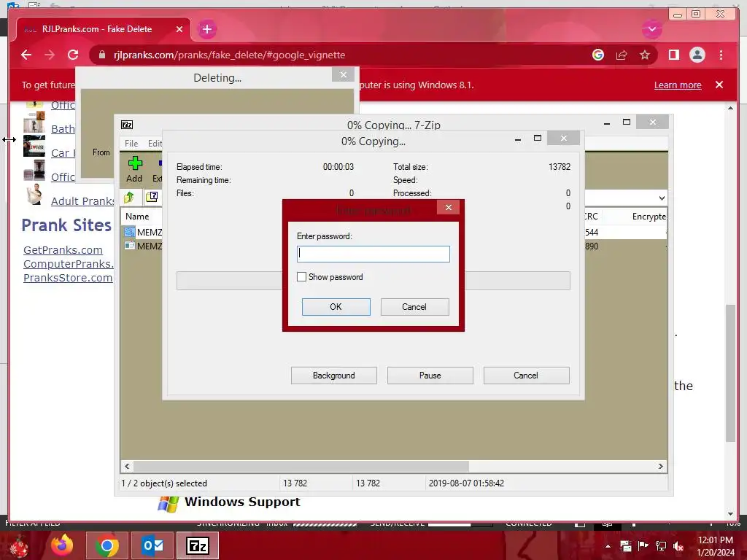
Task: Click the Action Center flag icon
Action: (643, 546)
